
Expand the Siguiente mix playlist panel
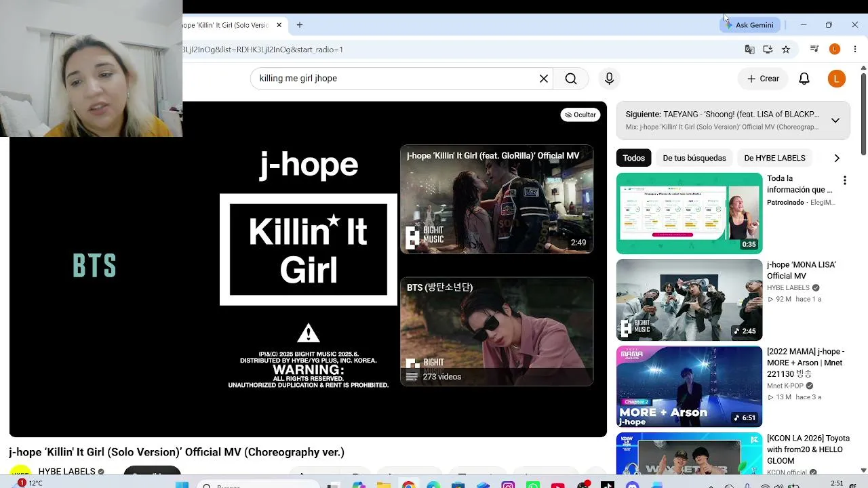point(835,120)
